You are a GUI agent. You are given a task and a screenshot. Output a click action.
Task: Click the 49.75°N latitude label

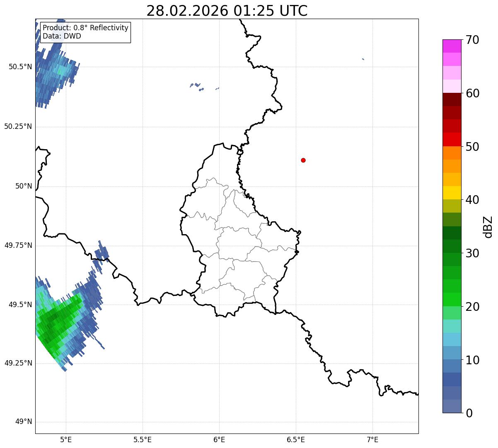tap(18, 245)
